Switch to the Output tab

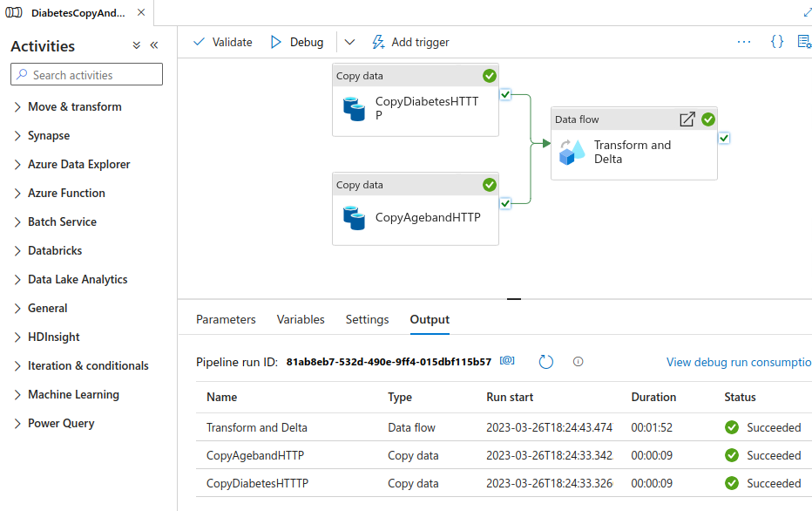click(430, 319)
